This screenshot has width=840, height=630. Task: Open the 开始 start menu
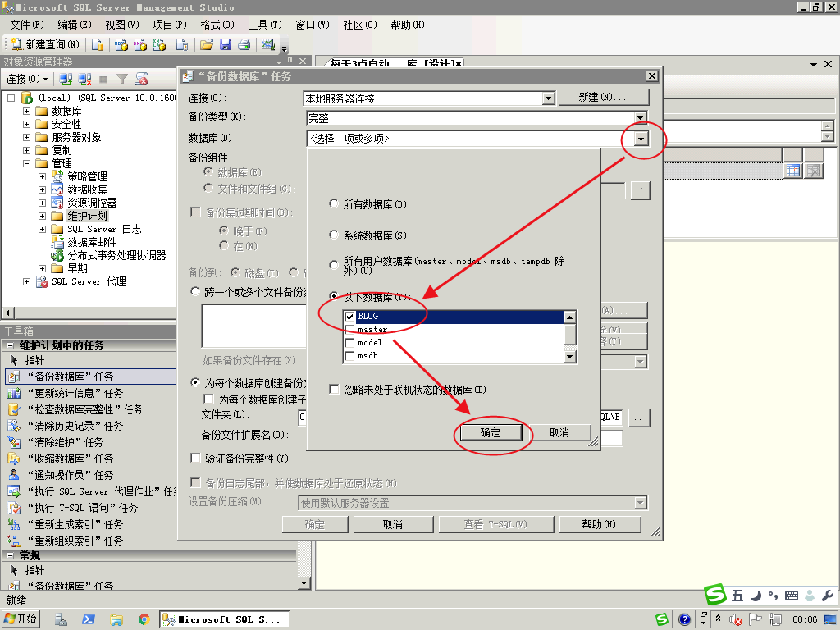(21, 619)
